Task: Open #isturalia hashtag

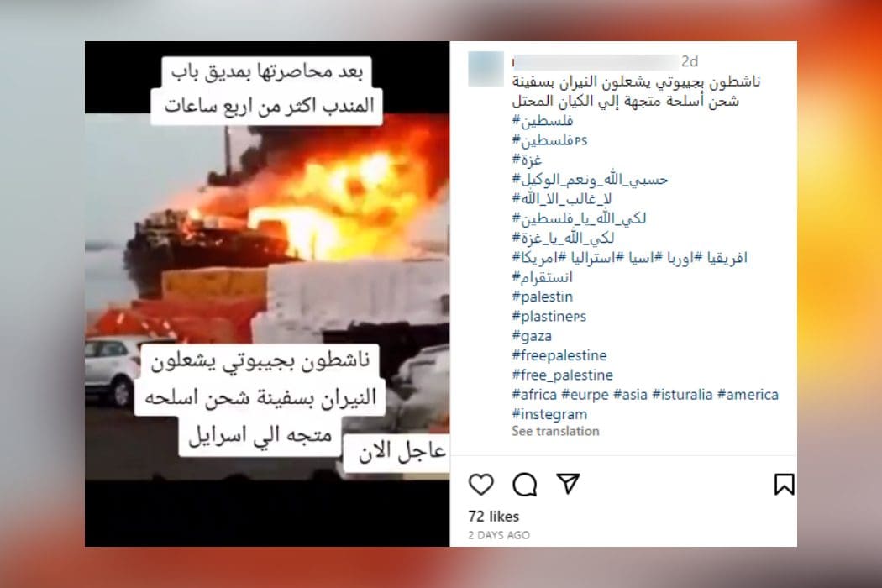Action: 682,395
